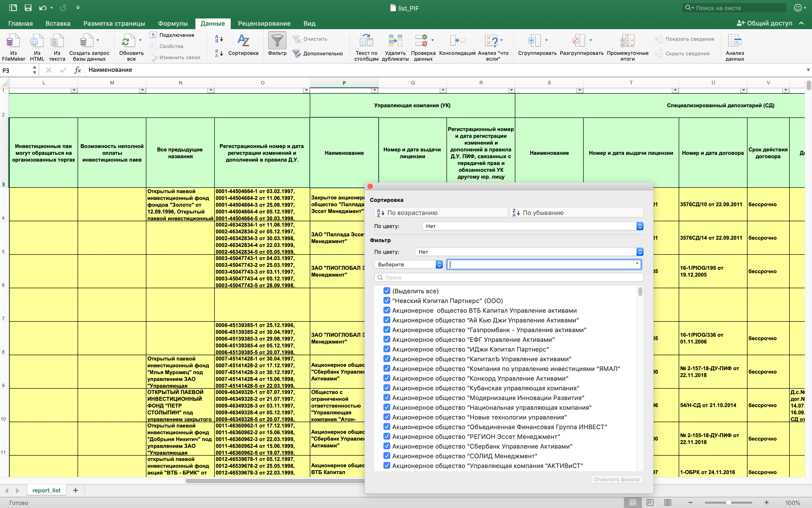812x508 pixels.
Task: Sort descending with the Я-А icon
Action: [x=219, y=53]
